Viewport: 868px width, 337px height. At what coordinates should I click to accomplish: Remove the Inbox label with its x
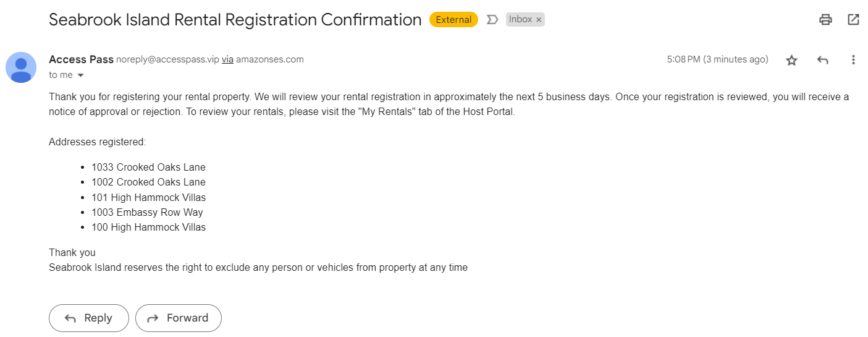point(539,20)
